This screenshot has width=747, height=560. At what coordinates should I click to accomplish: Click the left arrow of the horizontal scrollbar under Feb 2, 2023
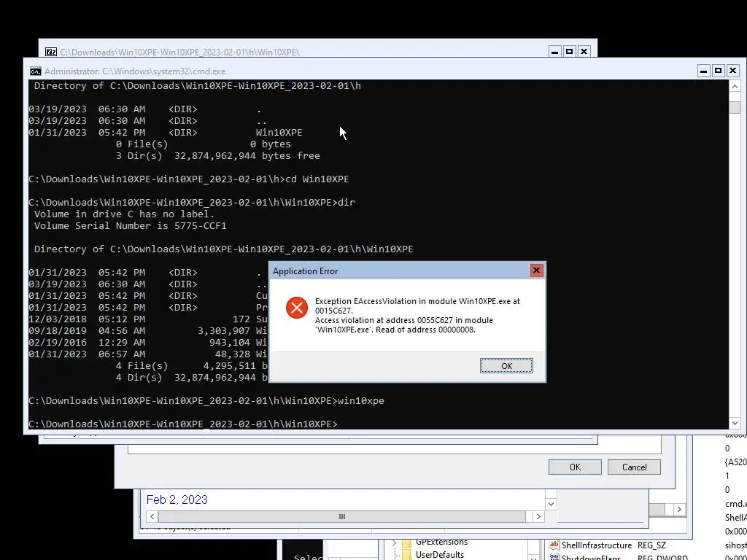click(x=152, y=517)
